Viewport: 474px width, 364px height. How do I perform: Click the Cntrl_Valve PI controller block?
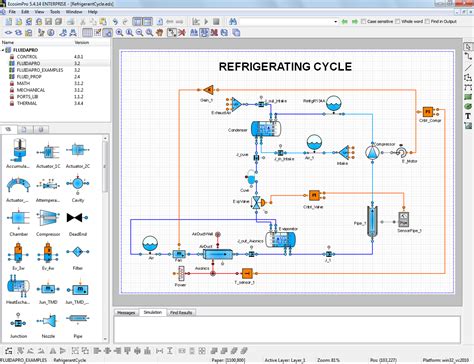point(314,195)
